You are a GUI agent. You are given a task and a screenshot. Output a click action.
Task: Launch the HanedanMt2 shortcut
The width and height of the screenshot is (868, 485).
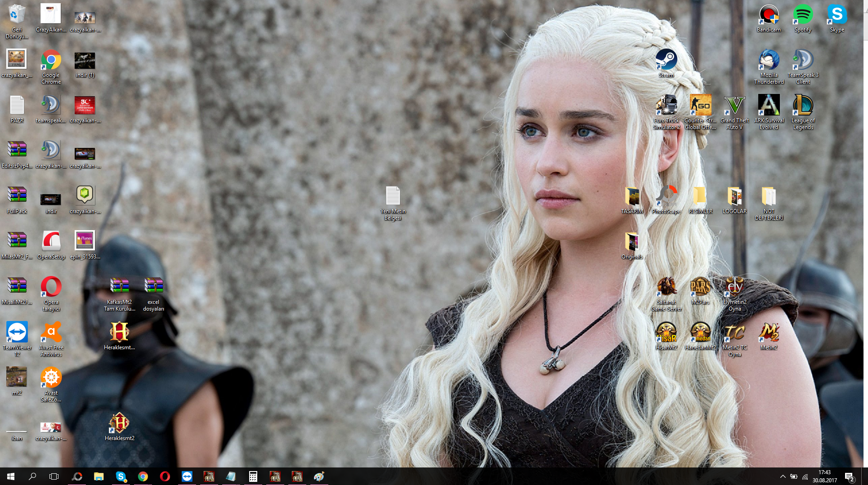tap(700, 336)
